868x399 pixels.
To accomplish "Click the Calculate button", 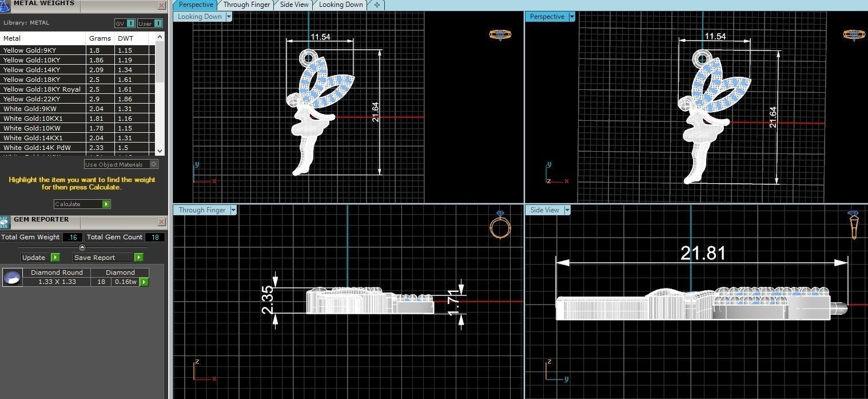I will pos(82,204).
